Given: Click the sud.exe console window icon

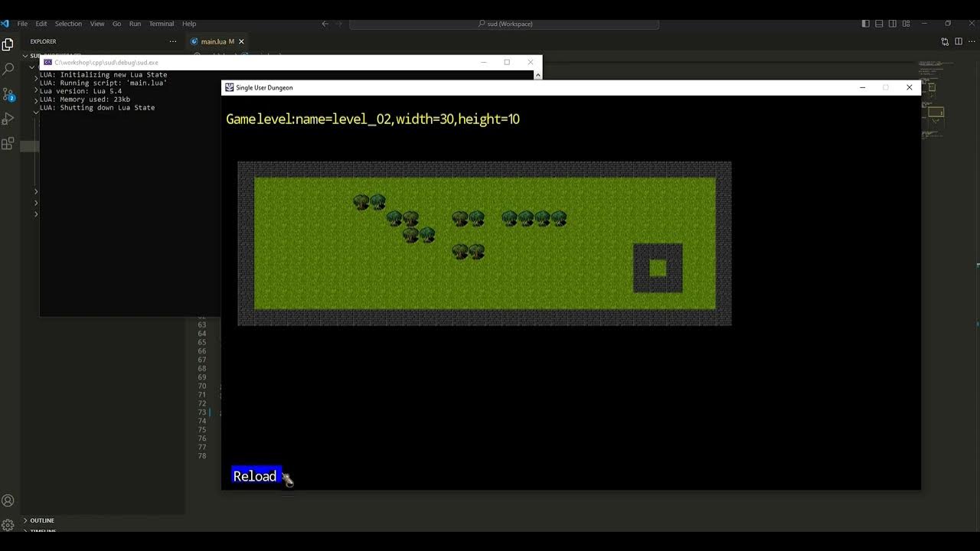Looking at the screenshot, I should tap(47, 62).
